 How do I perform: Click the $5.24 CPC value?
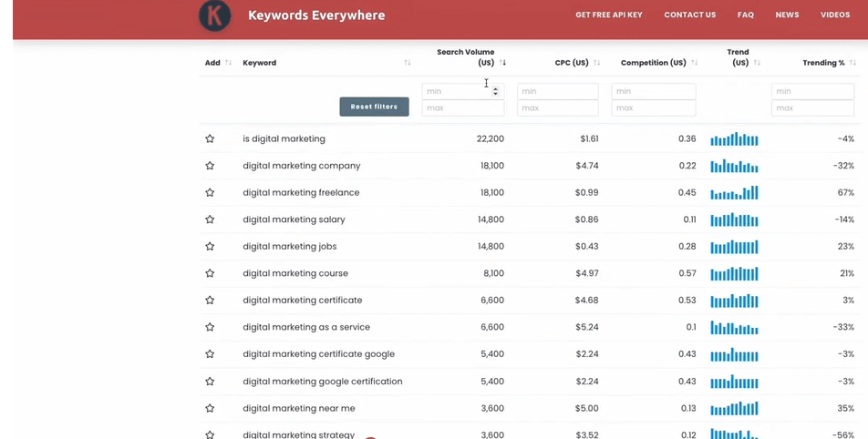(x=587, y=327)
